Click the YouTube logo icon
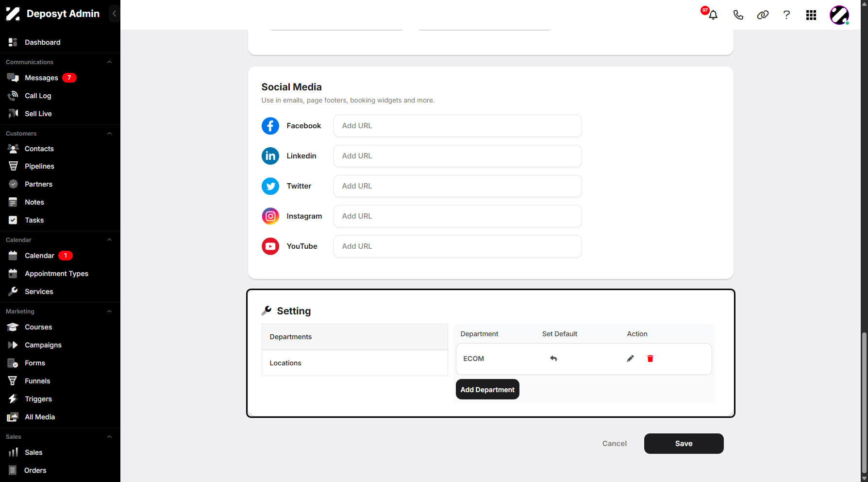 click(x=270, y=246)
